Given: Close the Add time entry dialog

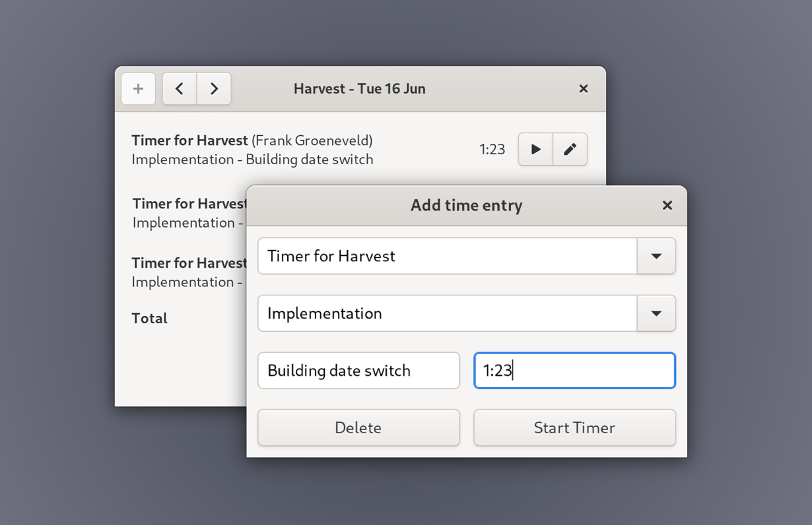Looking at the screenshot, I should coord(667,205).
